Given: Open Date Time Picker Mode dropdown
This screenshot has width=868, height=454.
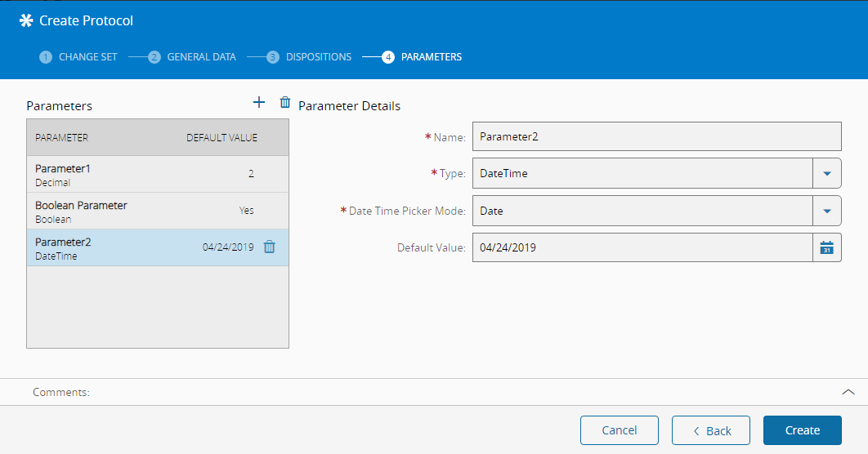Looking at the screenshot, I should pyautogui.click(x=826, y=211).
